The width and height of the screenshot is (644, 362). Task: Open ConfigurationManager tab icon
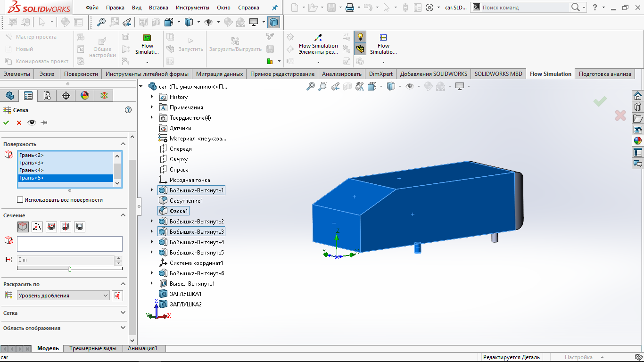tap(47, 96)
